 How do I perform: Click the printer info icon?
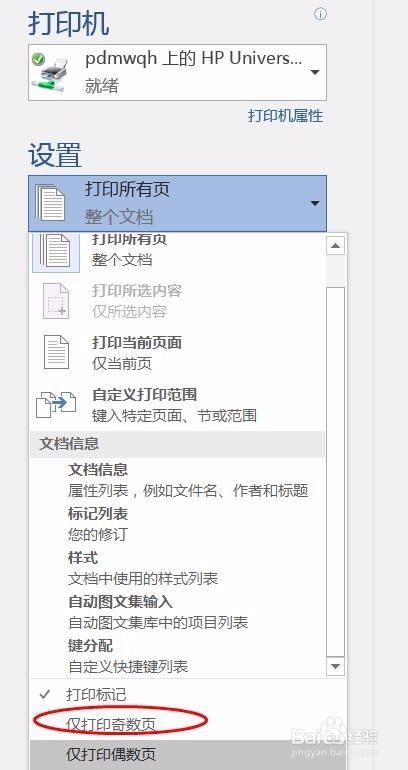point(320,14)
